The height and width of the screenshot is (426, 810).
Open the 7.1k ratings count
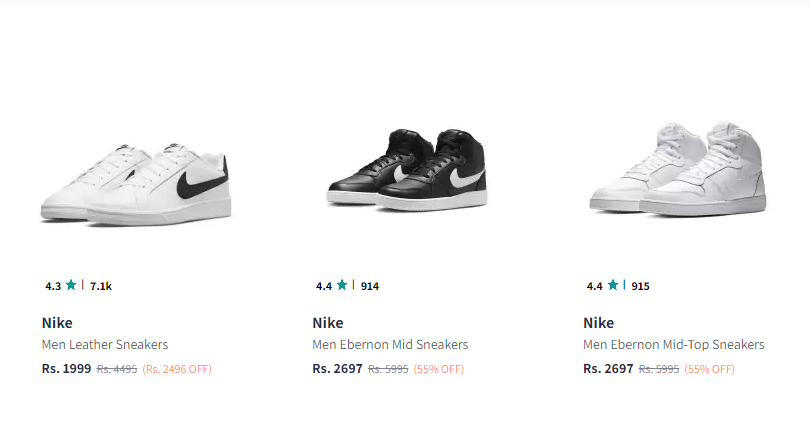101,286
